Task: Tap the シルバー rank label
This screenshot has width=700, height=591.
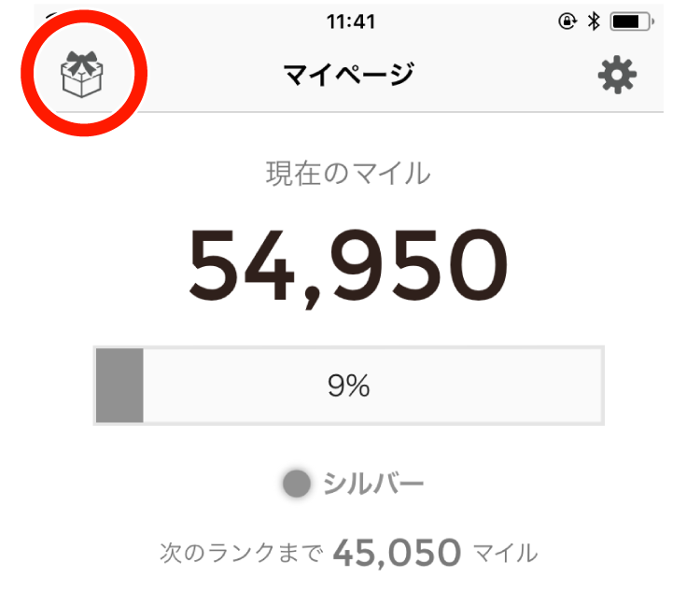Action: (373, 484)
